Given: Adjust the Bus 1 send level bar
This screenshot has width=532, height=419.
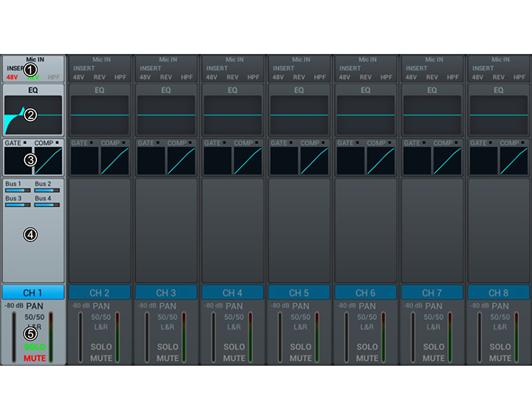Looking at the screenshot, I should [x=16, y=190].
